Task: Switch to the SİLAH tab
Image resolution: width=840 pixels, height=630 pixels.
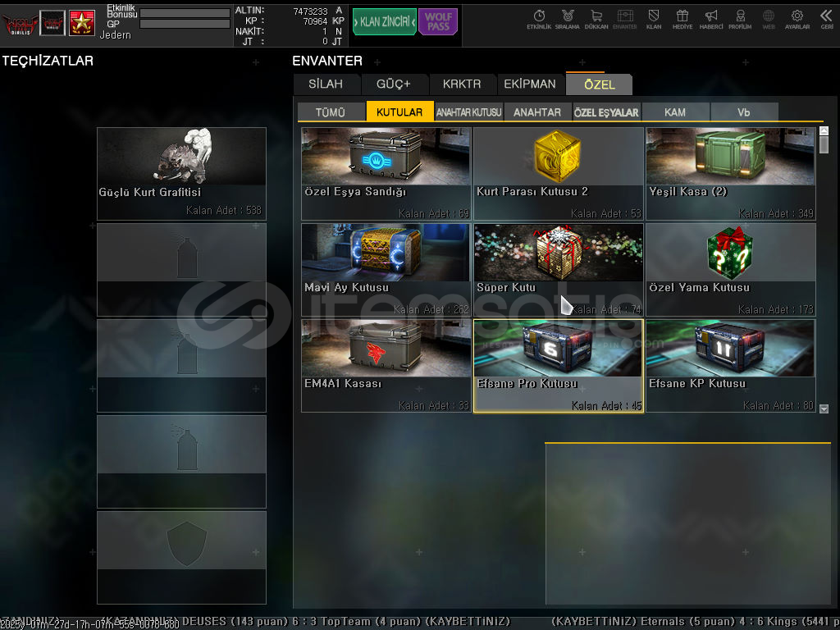Action: 326,84
